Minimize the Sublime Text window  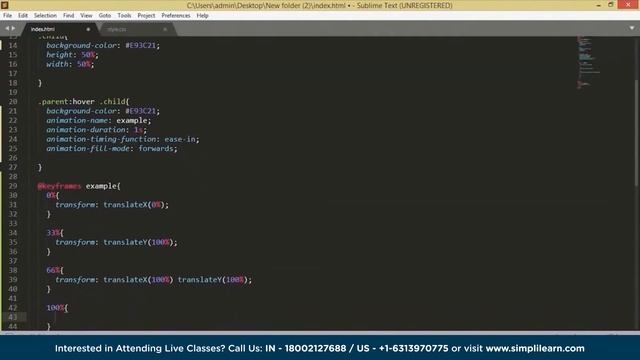(598, 5)
